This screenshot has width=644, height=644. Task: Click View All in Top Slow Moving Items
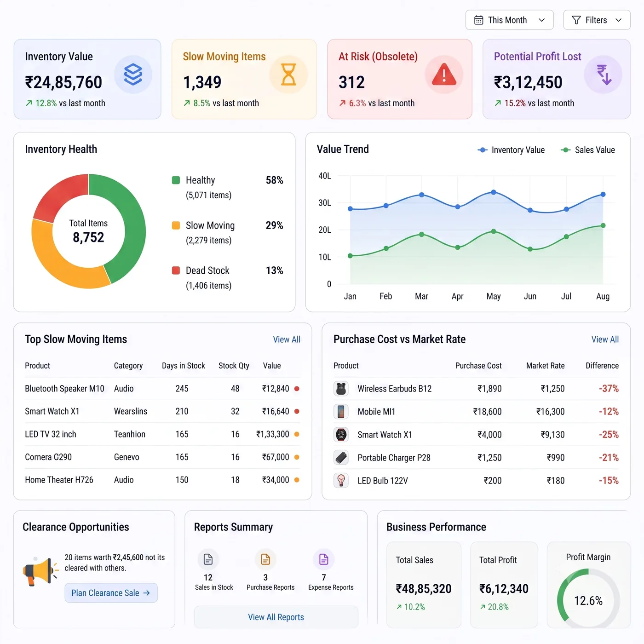coord(287,339)
